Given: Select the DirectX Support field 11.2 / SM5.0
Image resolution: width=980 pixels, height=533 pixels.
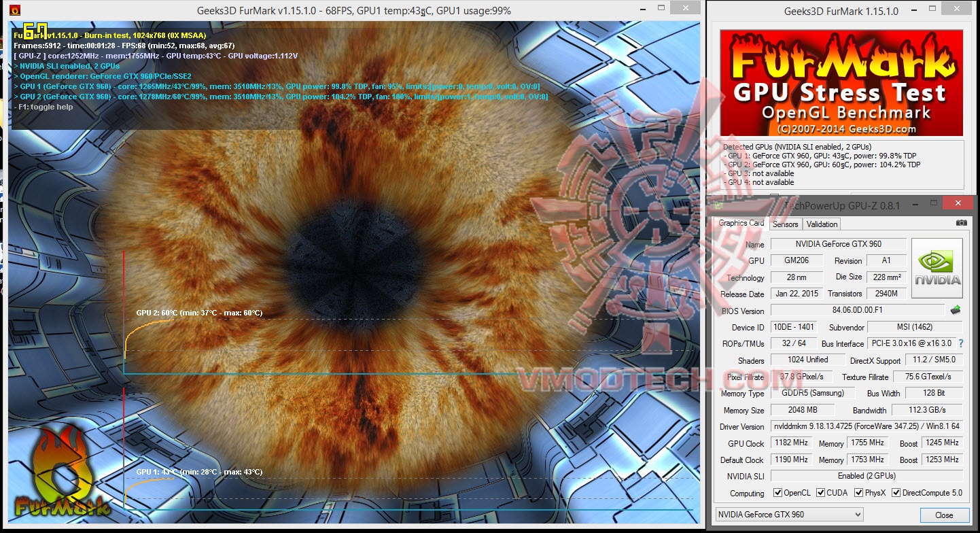Looking at the screenshot, I should point(934,360).
